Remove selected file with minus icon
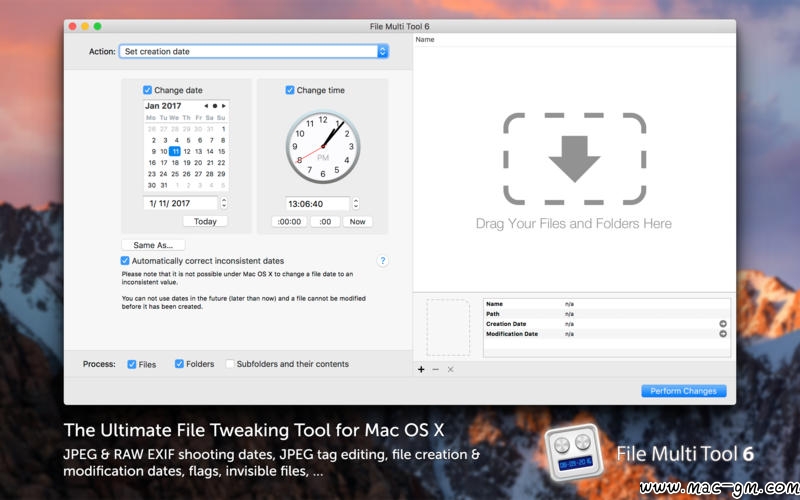This screenshot has height=500, width=800. 435,369
